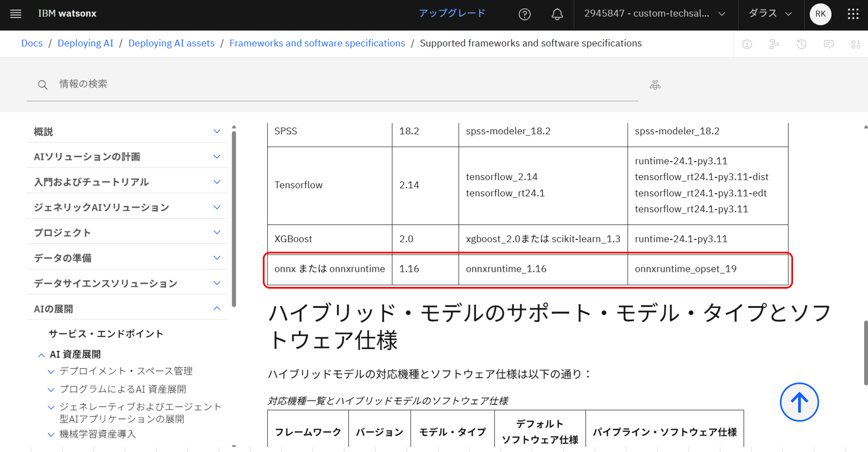Viewport: 868px width, 452px height.
Task: Expand ジェネレーティブおよびエージェント型AIアプリケーションの展開 item
Action: coord(51,408)
